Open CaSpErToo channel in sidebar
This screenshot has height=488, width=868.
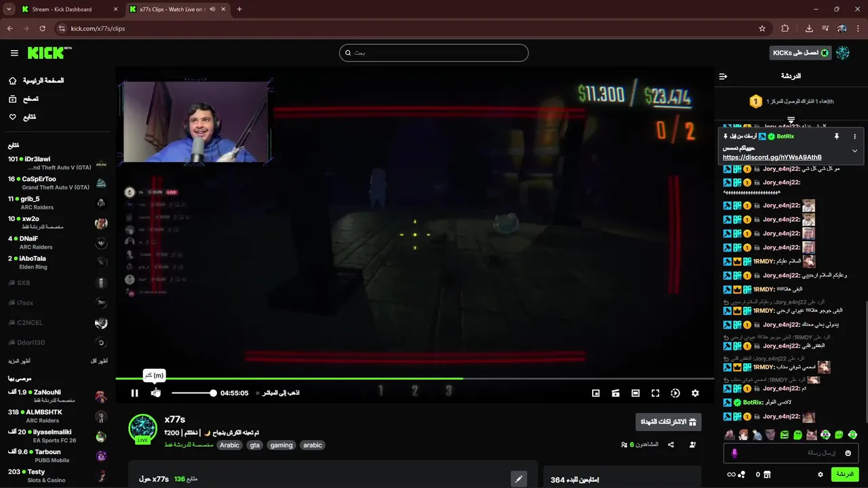(x=58, y=183)
